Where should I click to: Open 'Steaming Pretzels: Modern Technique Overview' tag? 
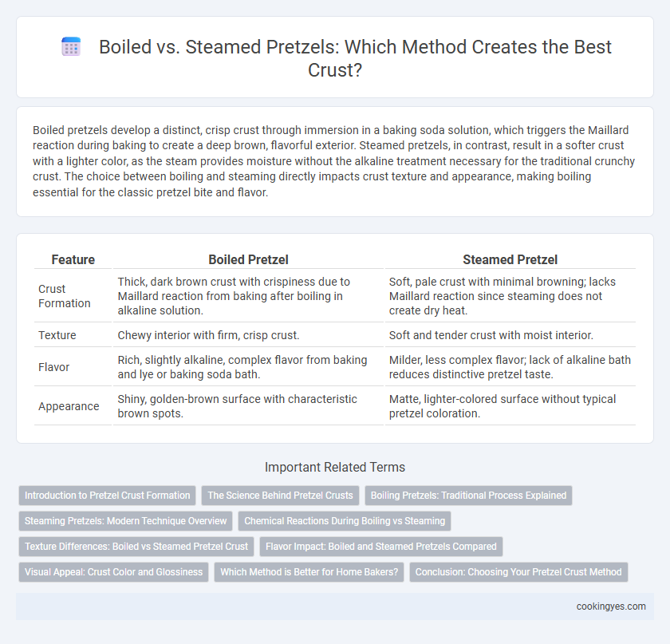(x=126, y=521)
